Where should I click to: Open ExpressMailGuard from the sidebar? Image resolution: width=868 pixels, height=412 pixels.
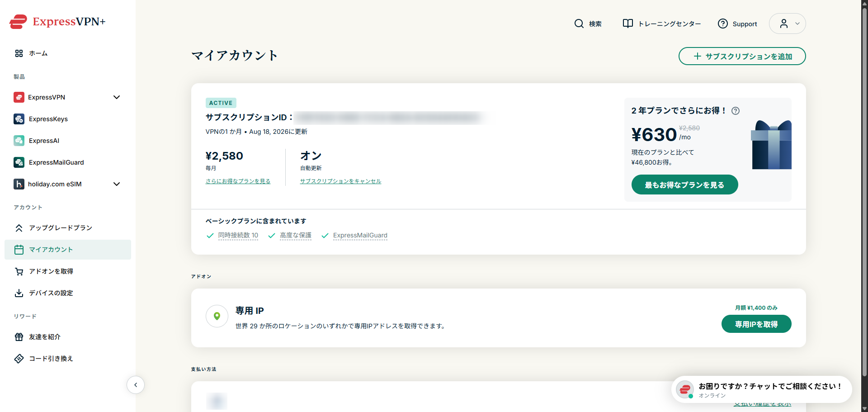(68, 162)
